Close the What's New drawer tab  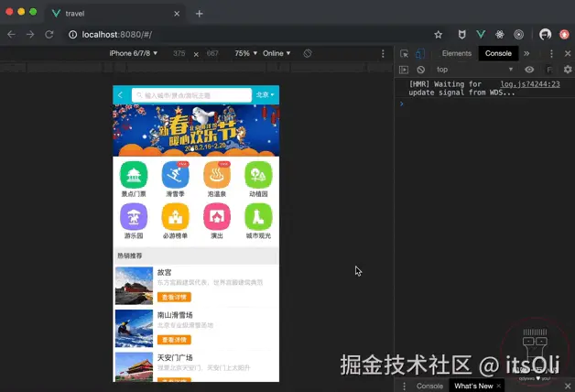pos(499,386)
